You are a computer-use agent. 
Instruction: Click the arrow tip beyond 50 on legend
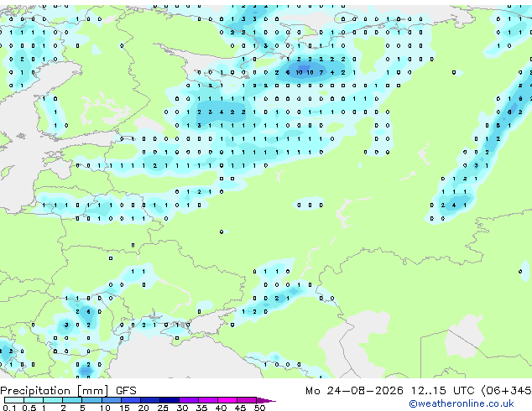point(266,401)
